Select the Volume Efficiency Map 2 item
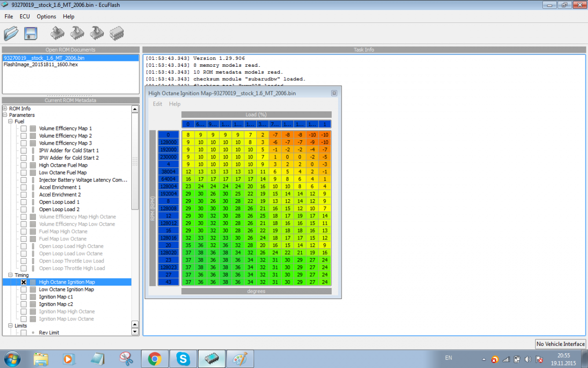This screenshot has height=368, width=588. coord(65,136)
